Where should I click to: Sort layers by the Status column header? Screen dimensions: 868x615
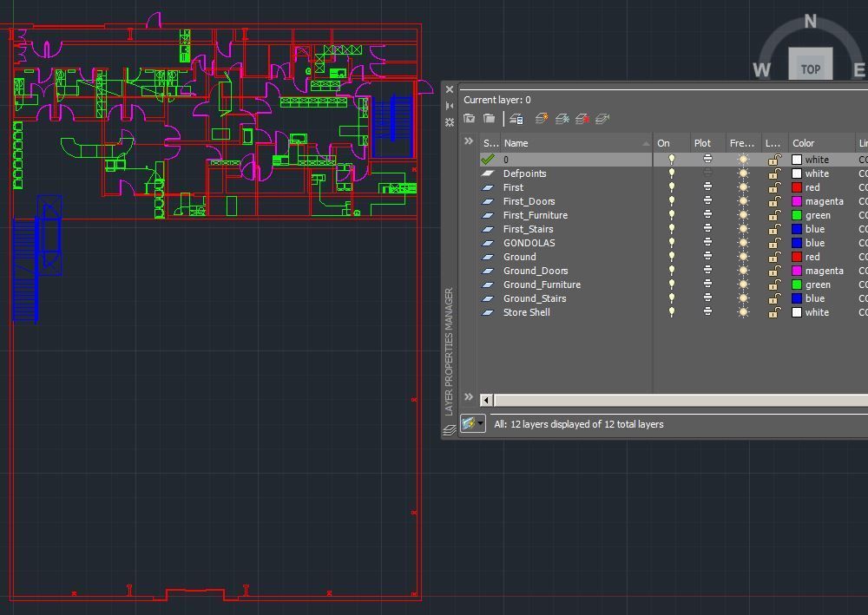(x=490, y=143)
